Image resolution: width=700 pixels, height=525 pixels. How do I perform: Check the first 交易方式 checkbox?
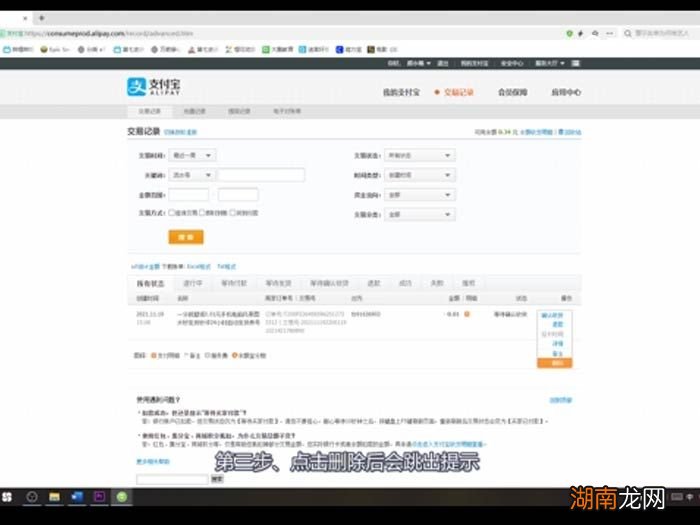[171, 212]
